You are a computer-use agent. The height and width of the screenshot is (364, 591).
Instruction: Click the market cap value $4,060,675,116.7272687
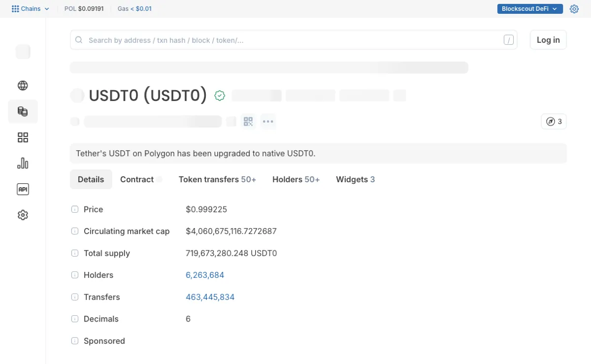point(231,231)
